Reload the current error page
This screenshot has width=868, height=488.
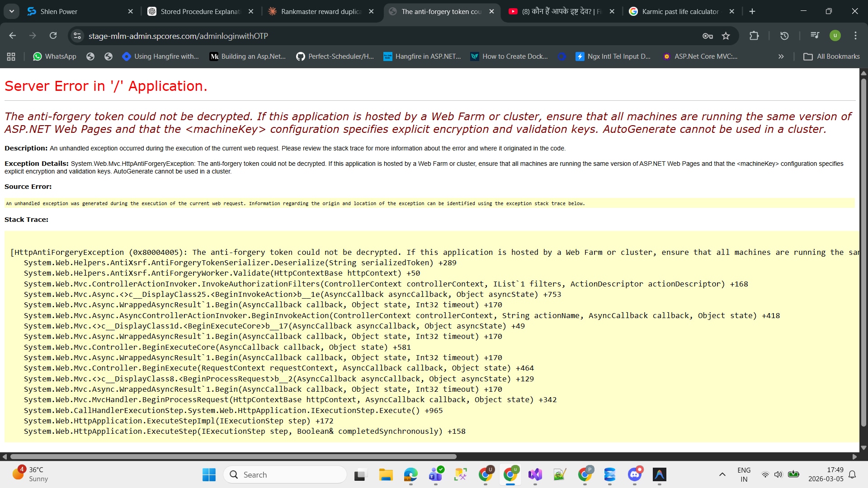click(53, 36)
